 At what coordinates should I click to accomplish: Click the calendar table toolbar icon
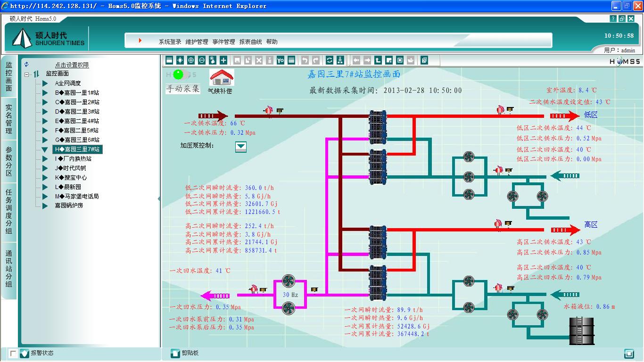pyautogui.click(x=291, y=60)
